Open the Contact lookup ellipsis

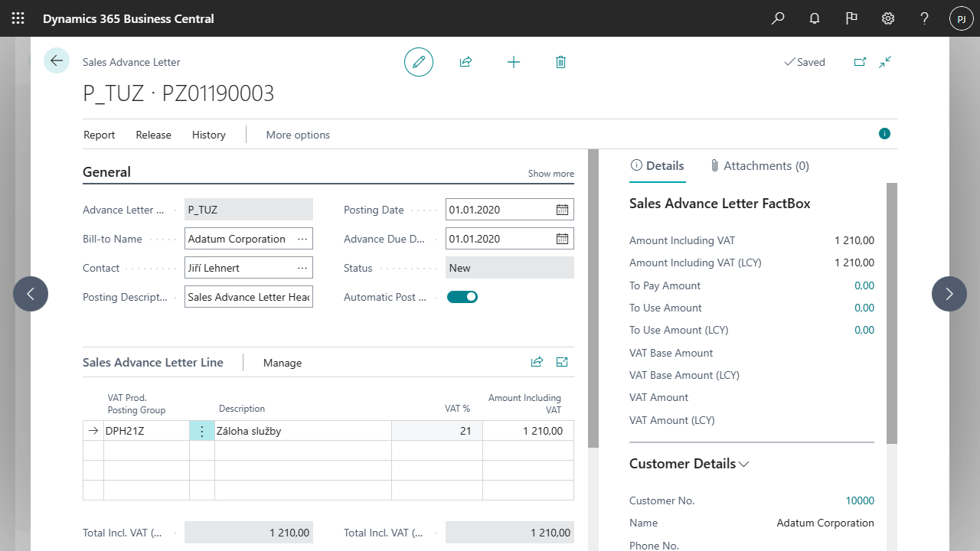click(302, 268)
